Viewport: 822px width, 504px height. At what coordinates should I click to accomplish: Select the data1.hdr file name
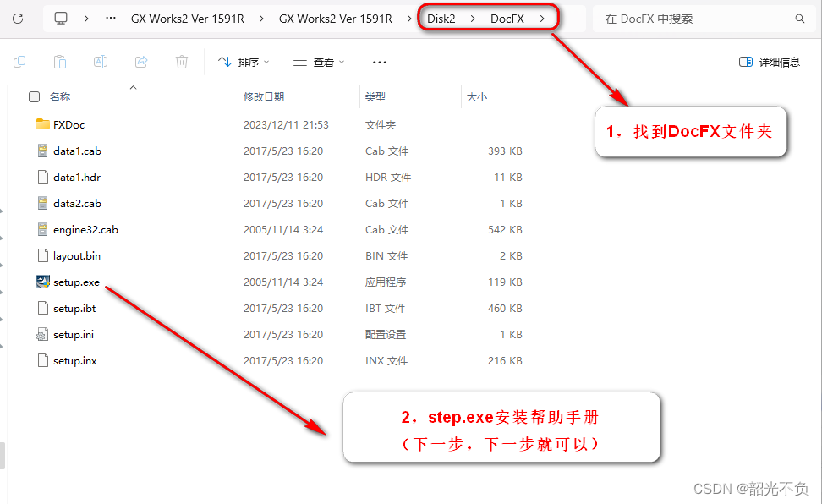tap(77, 178)
